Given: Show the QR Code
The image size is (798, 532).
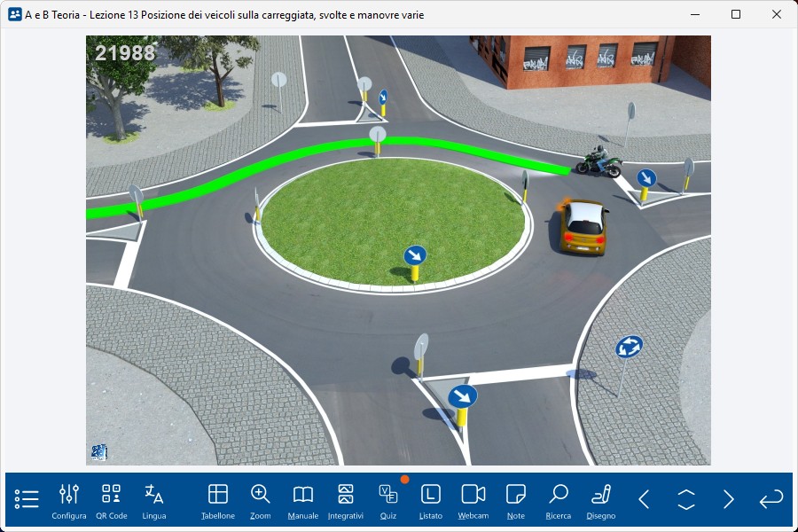Looking at the screenshot, I should tap(112, 500).
